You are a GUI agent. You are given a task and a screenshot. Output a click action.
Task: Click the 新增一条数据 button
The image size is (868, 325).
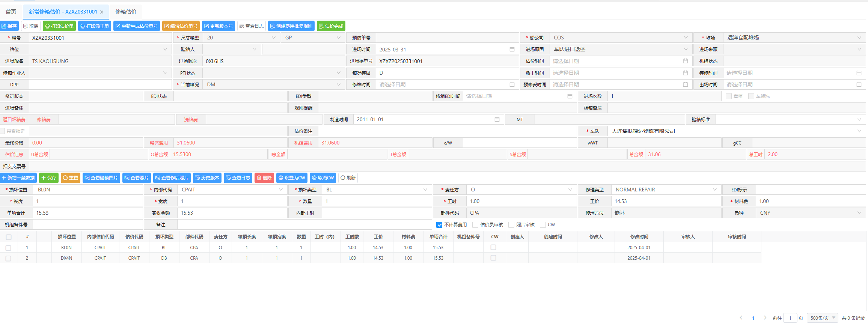18,178
